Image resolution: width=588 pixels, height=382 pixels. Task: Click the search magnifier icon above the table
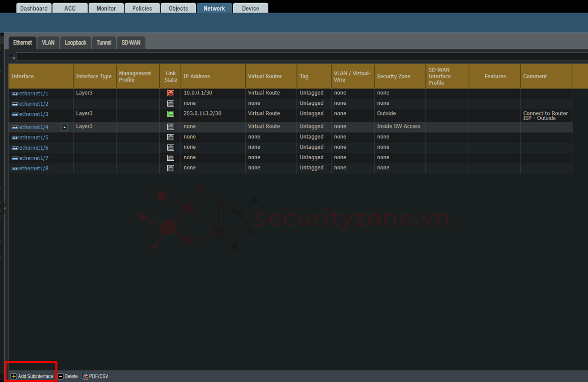tap(12, 56)
